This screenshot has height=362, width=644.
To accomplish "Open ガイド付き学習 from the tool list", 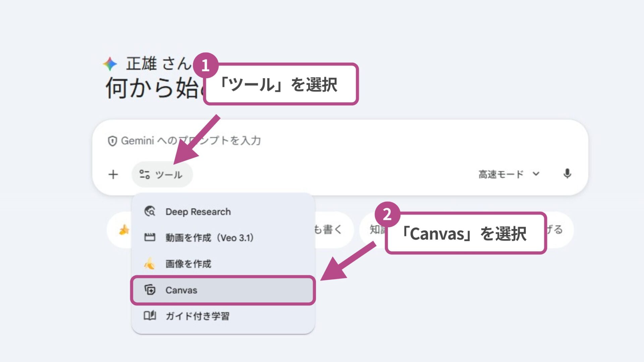I will pos(199,315).
